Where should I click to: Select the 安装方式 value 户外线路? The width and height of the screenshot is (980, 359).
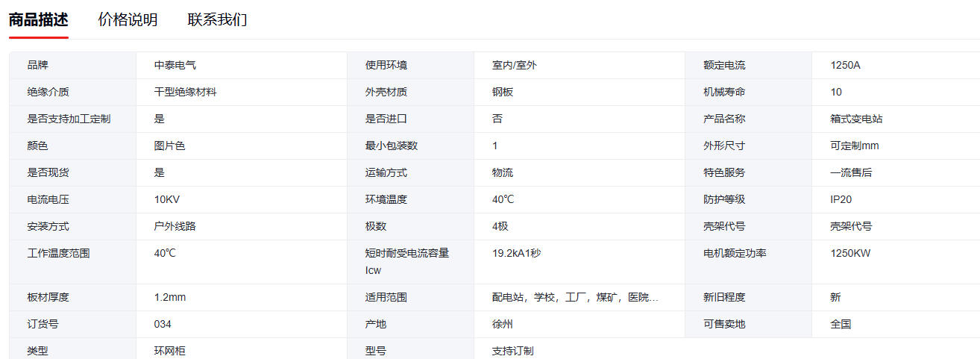(175, 226)
